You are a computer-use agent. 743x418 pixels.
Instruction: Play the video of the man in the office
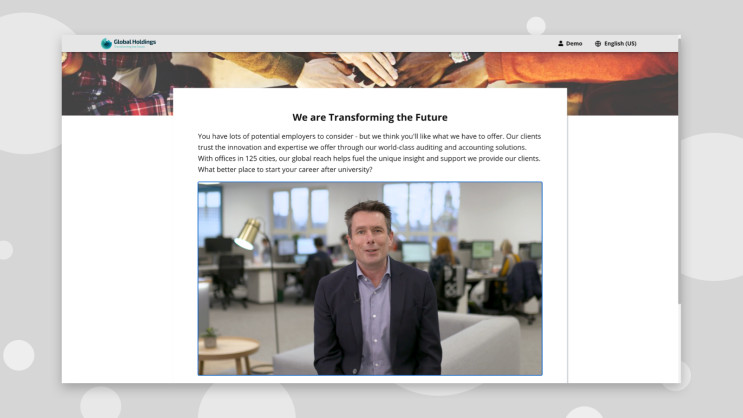click(x=370, y=278)
